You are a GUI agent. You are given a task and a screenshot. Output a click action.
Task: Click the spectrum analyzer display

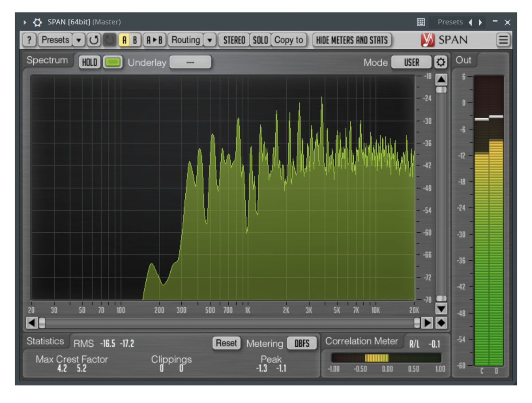223,187
